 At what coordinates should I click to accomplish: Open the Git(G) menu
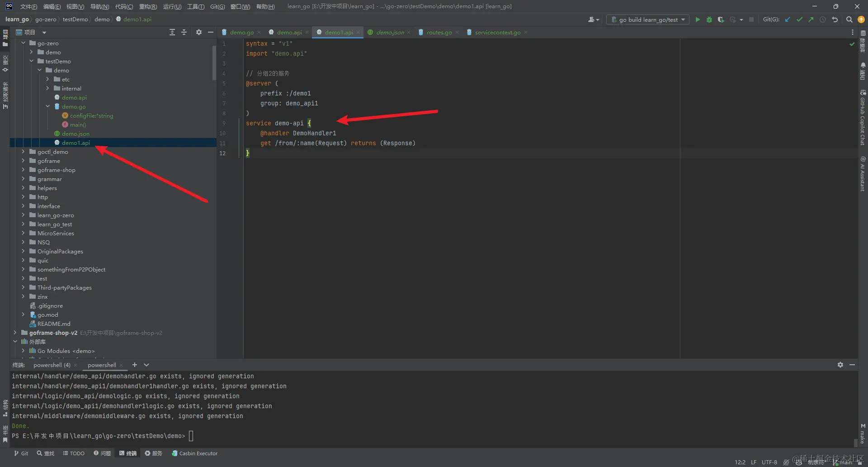217,6
